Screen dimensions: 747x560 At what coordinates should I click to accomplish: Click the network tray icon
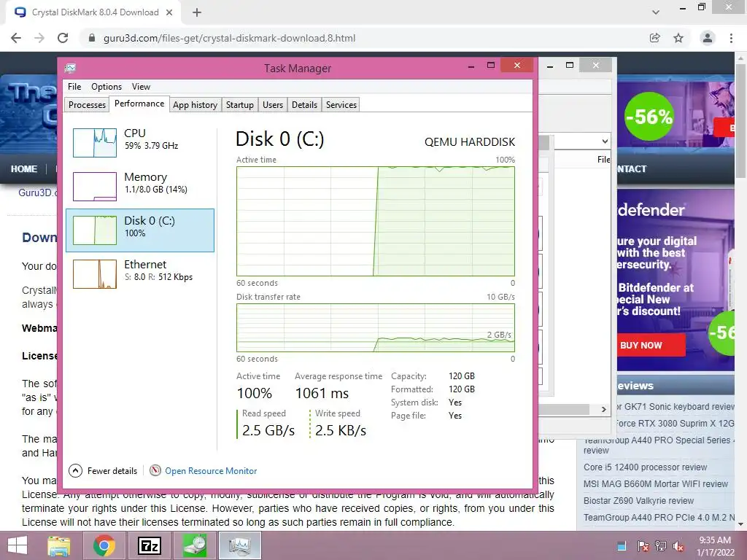[x=661, y=546]
